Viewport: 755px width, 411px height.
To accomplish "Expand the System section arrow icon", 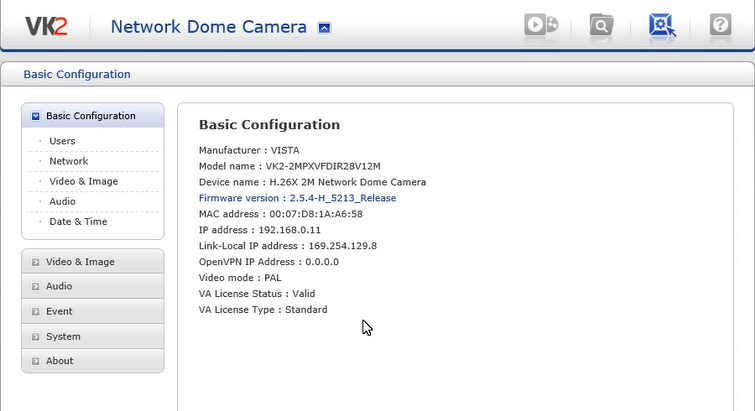I will 35,336.
